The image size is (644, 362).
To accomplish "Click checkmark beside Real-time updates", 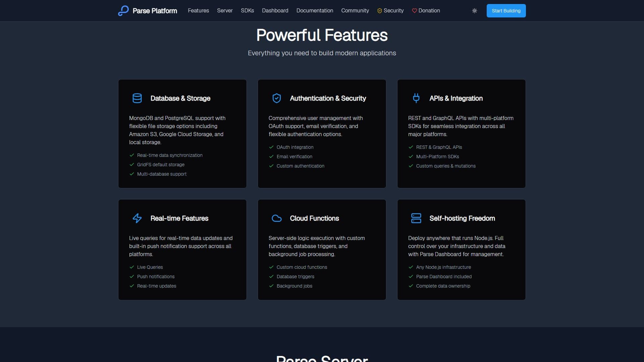I will click(132, 286).
